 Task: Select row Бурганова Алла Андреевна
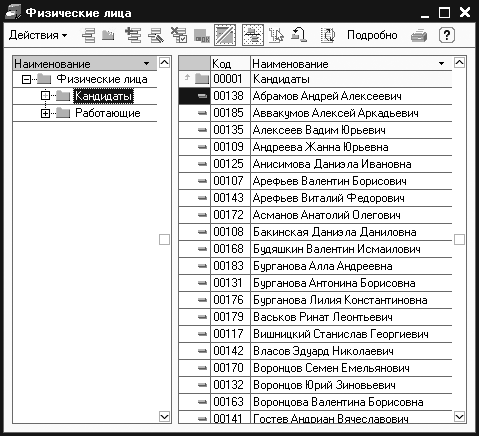click(315, 266)
